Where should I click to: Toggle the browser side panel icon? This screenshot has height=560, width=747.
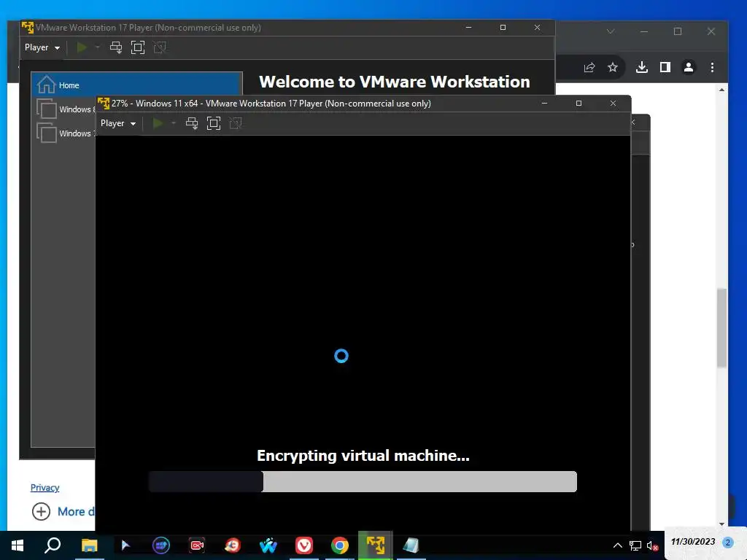click(x=665, y=68)
